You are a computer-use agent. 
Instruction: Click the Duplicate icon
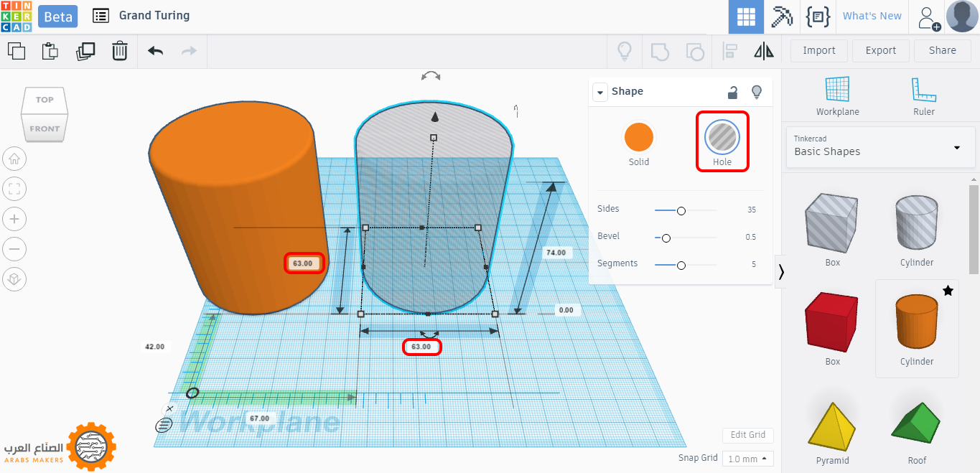(x=85, y=51)
